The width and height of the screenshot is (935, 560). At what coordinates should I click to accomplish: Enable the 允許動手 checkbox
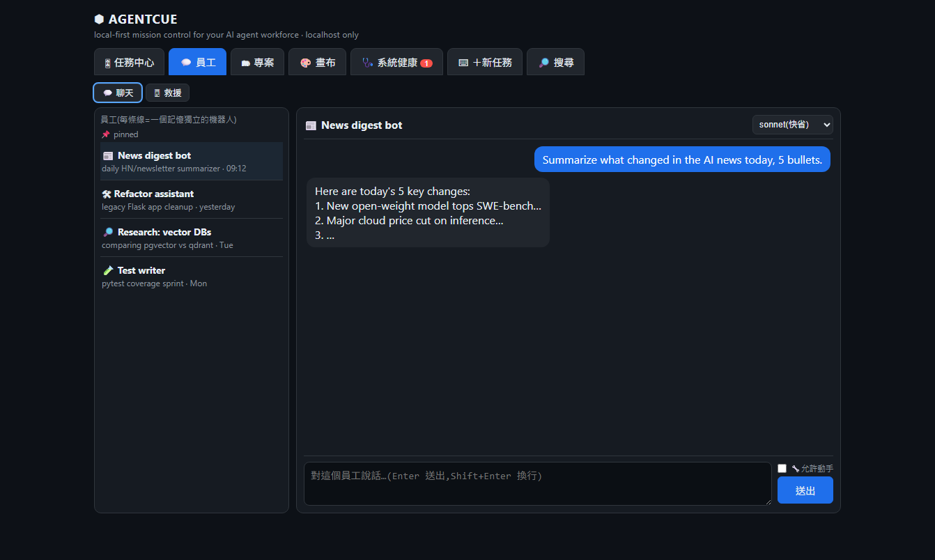click(782, 469)
